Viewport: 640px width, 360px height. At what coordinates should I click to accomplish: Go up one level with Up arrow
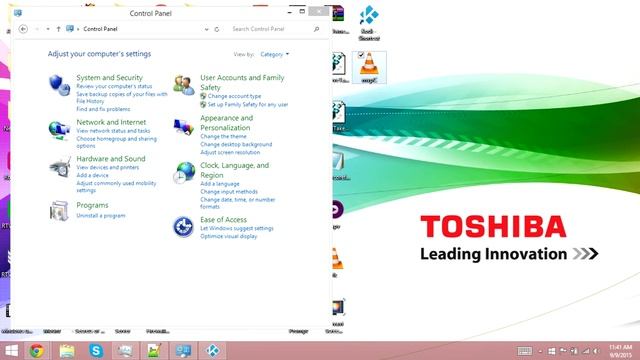pos(58,29)
